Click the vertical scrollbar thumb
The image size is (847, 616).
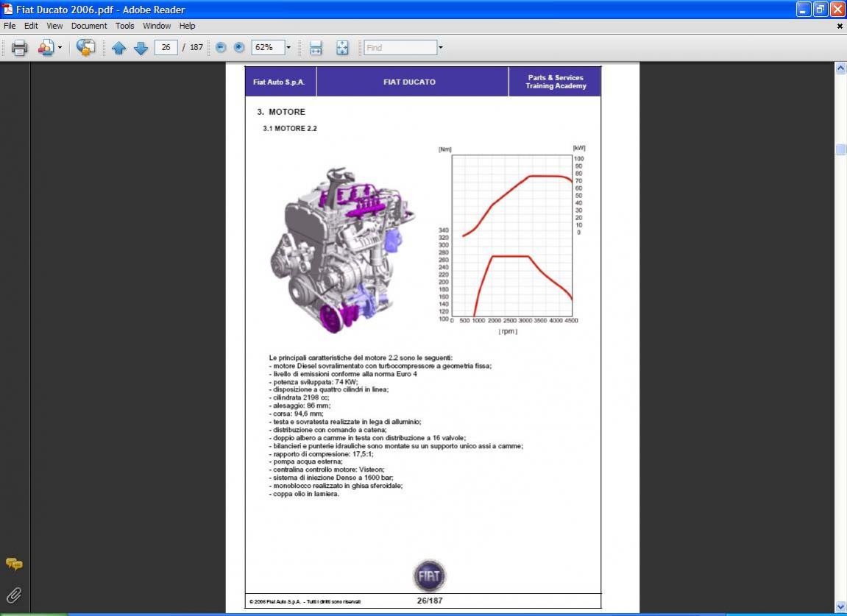click(x=840, y=150)
